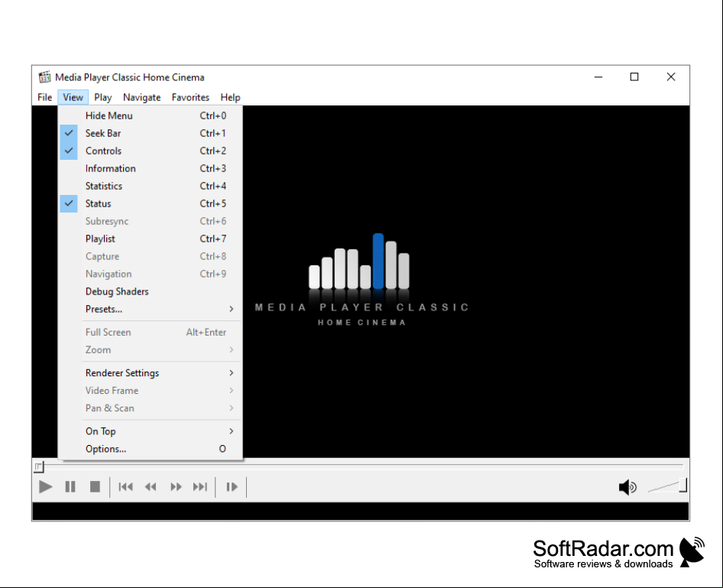
Task: Enable the Statistics panel
Action: (151, 186)
